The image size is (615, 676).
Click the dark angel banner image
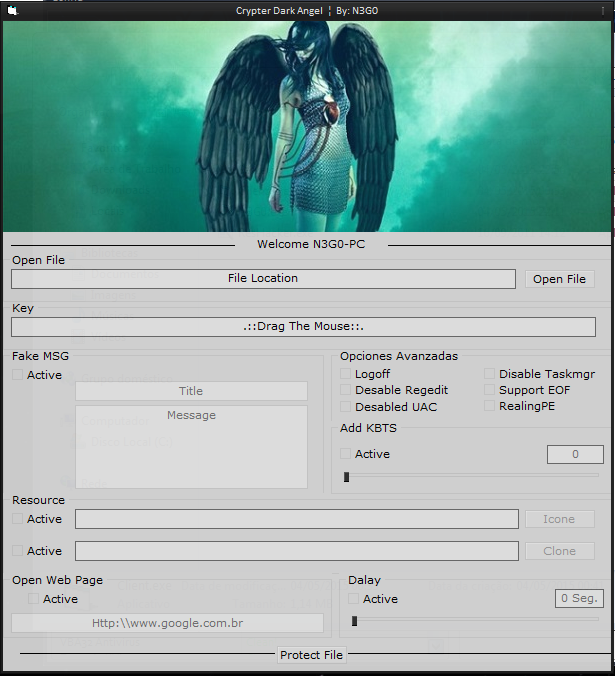[x=307, y=126]
